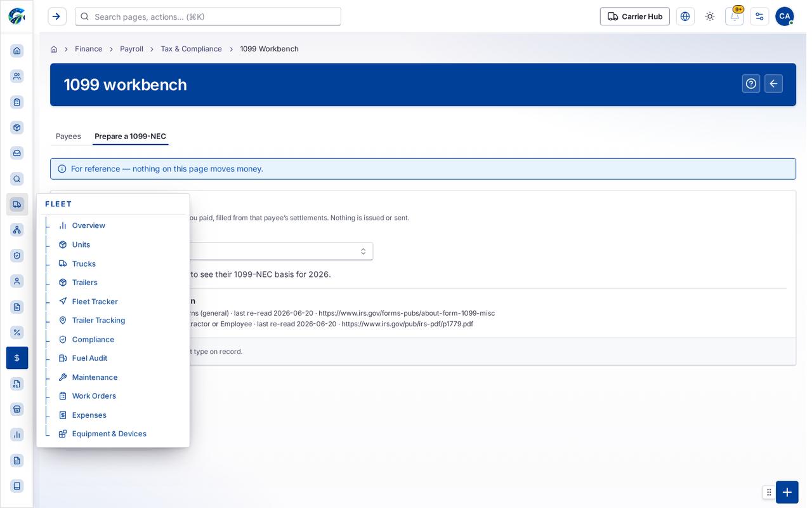Viewport: 812px width, 508px height.
Task: Open the help question-mark icon in the banner
Action: [x=751, y=84]
